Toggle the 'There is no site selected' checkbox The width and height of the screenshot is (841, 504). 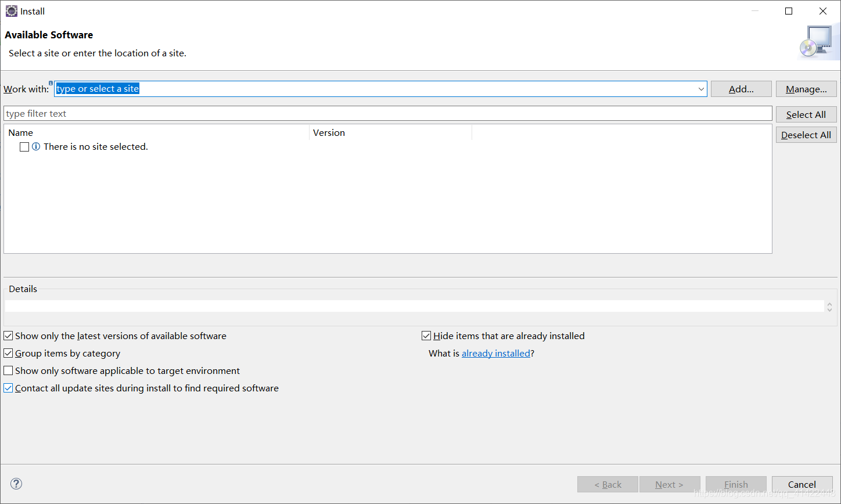24,147
